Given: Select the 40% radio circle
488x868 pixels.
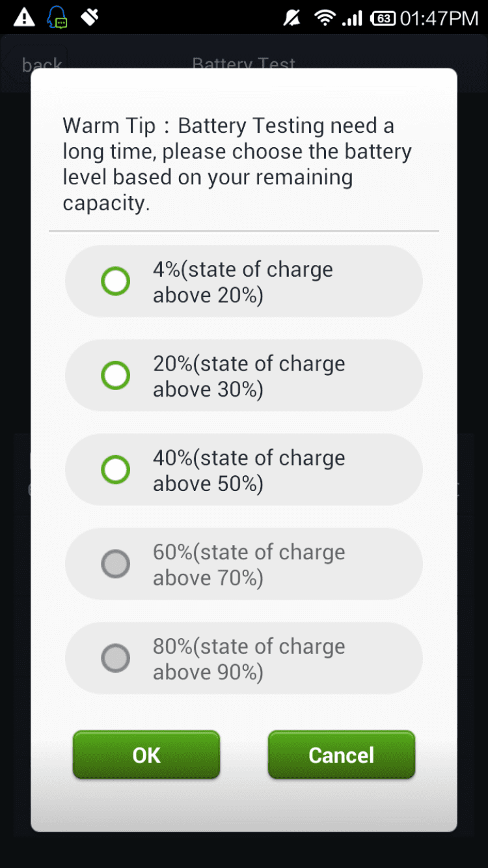Looking at the screenshot, I should 116,469.
